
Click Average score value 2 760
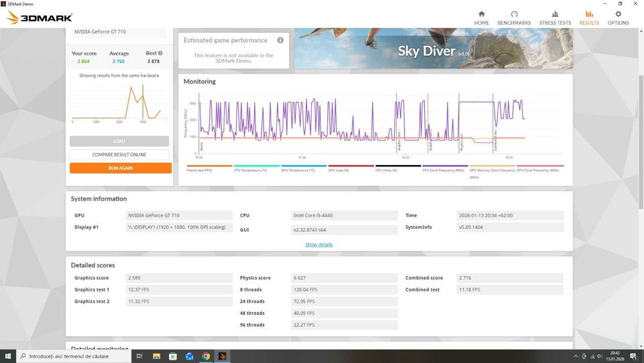[118, 61]
